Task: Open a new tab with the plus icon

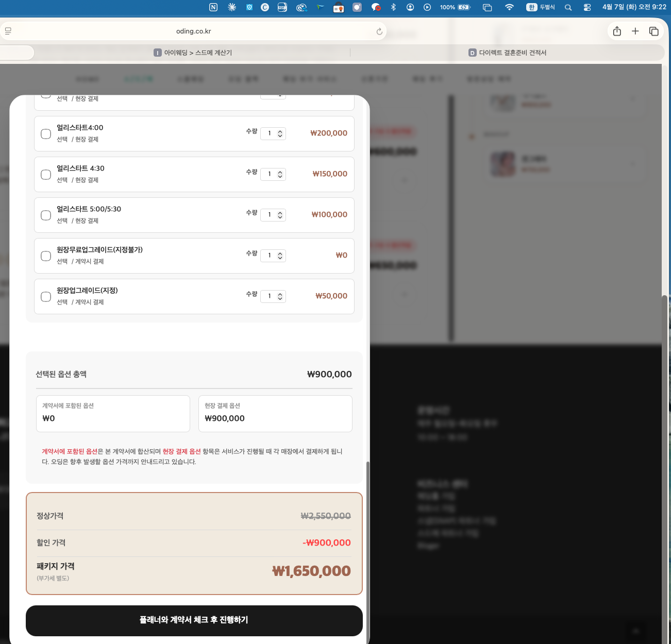Action: pyautogui.click(x=635, y=31)
